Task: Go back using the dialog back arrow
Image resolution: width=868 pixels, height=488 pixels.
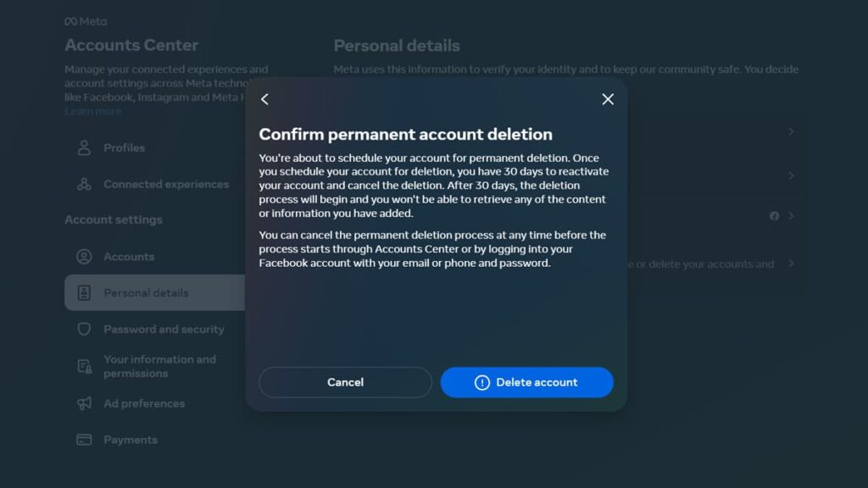Action: click(x=264, y=99)
